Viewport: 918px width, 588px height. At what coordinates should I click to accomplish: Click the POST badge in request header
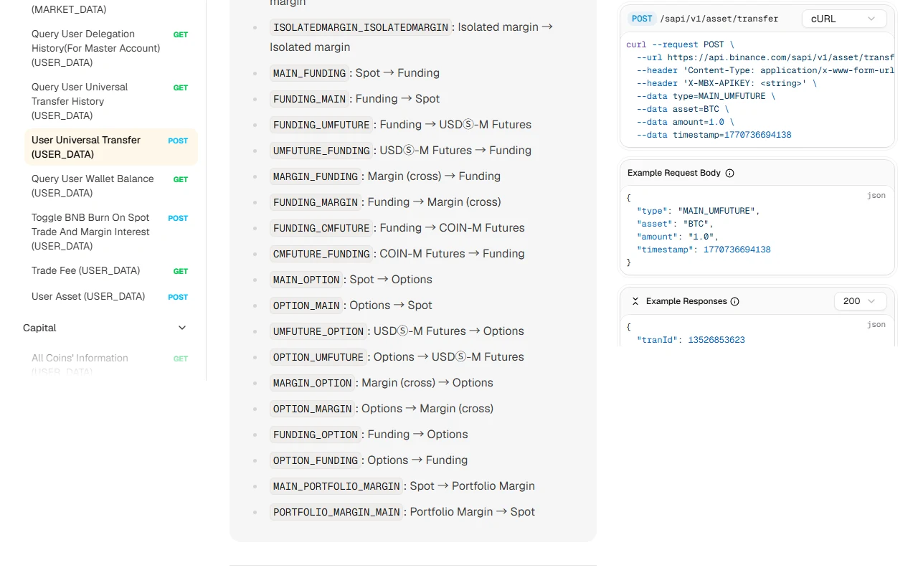coord(642,19)
